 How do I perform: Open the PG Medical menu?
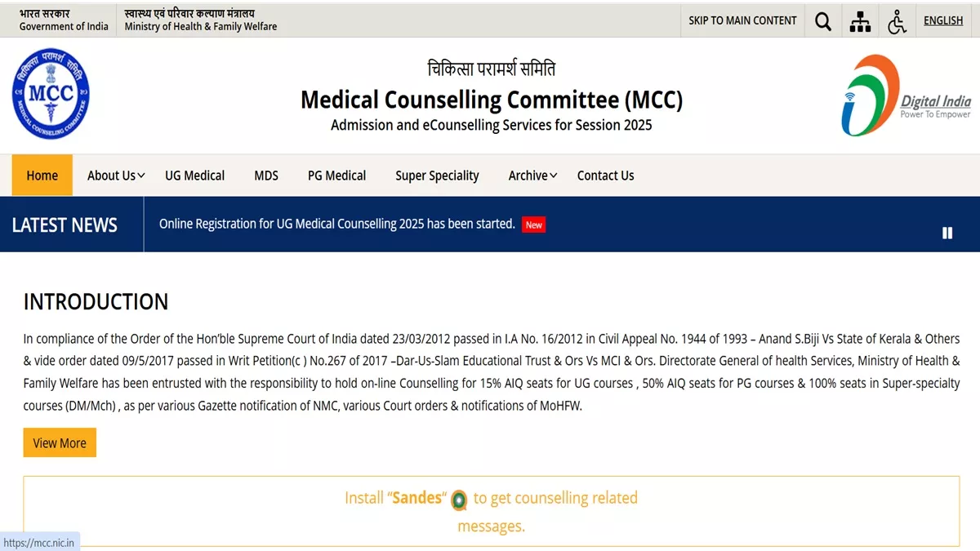point(336,176)
